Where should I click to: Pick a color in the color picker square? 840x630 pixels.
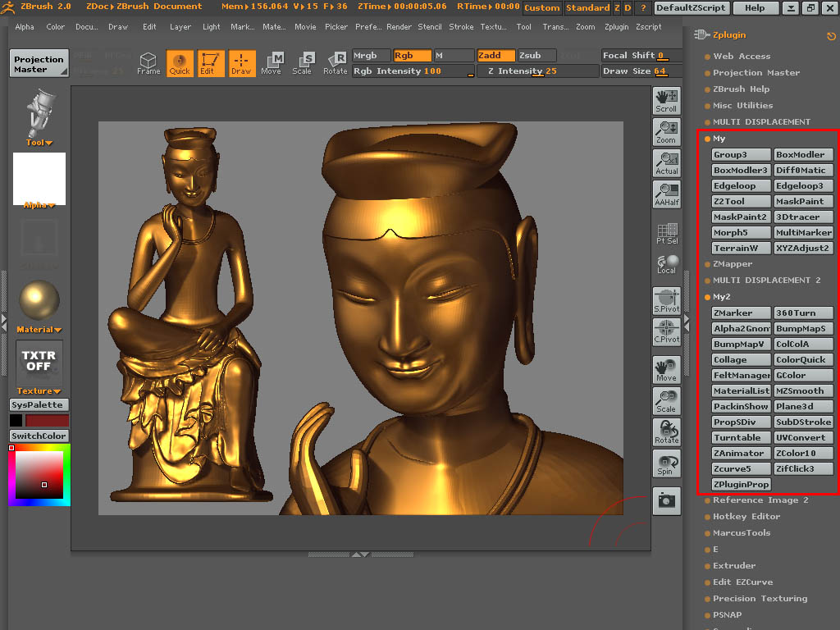[39, 476]
